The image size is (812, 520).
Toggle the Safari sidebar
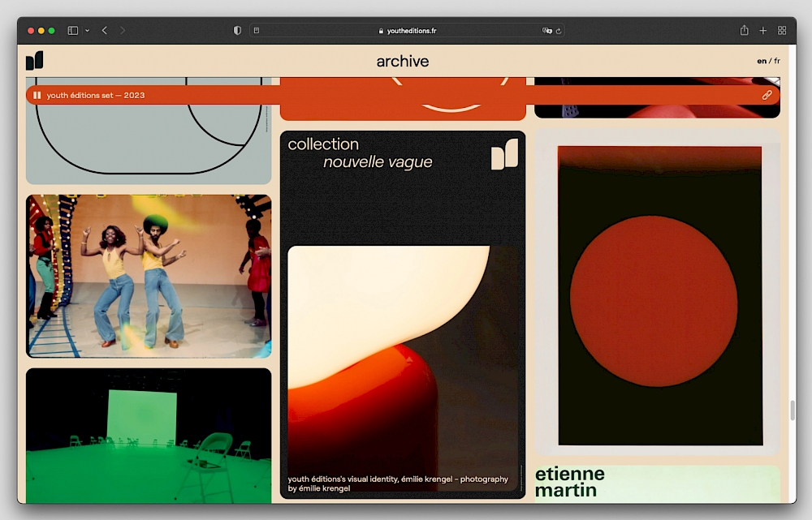click(x=73, y=31)
